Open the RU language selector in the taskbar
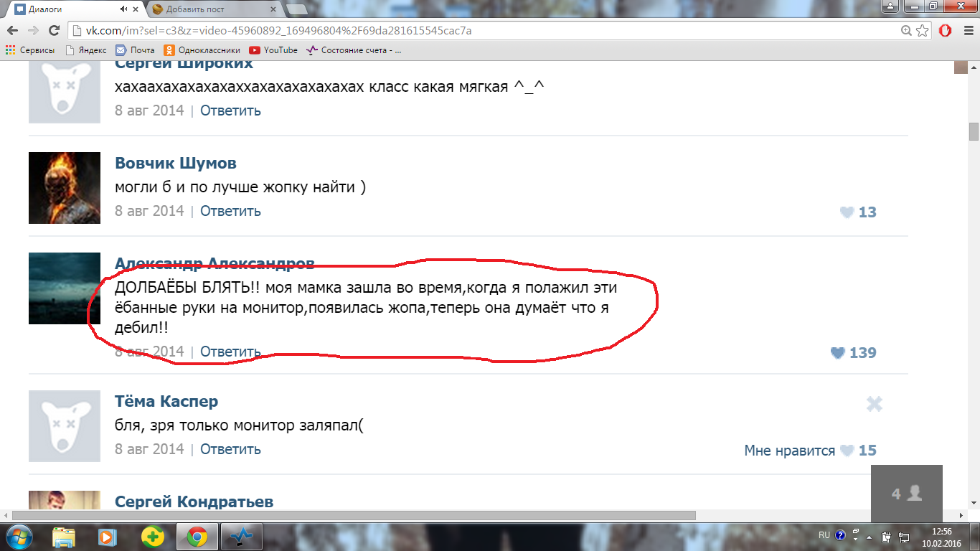Screen dimensions: 980x551 824,535
